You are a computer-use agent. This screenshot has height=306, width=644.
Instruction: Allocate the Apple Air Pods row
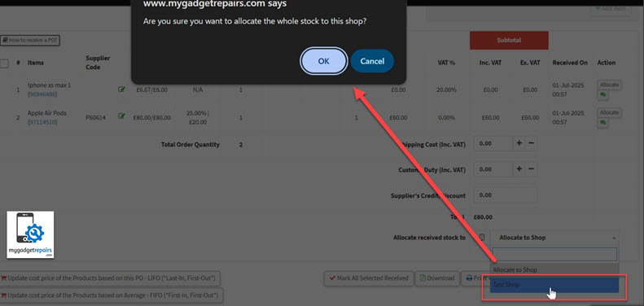click(x=609, y=112)
